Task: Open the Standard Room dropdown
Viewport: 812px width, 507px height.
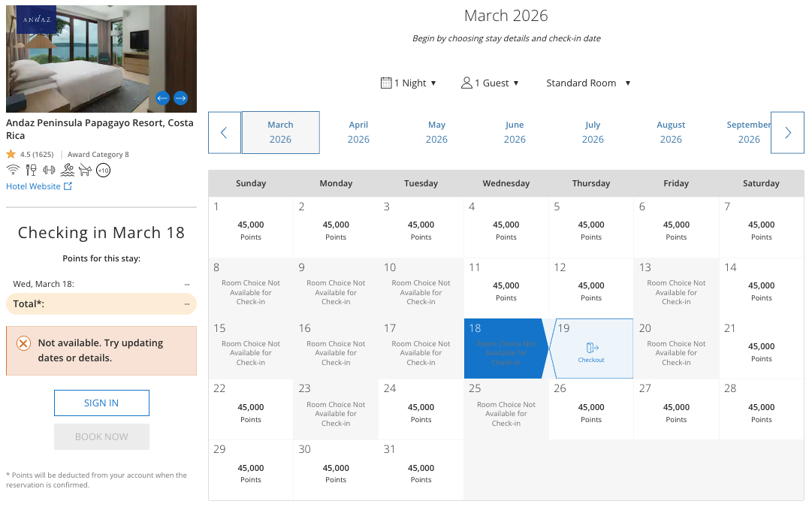Action: (588, 83)
